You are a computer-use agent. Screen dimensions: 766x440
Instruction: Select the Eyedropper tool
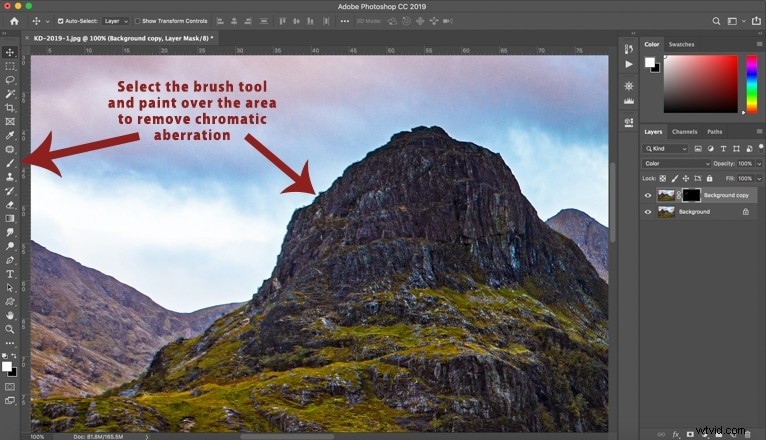coord(10,135)
